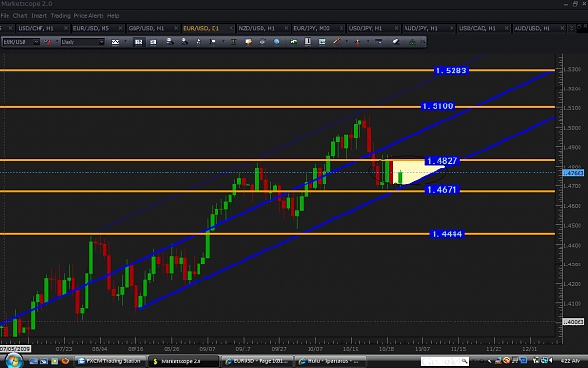Click the chart type icon with line graph
588x368 pixels.
tap(115, 42)
